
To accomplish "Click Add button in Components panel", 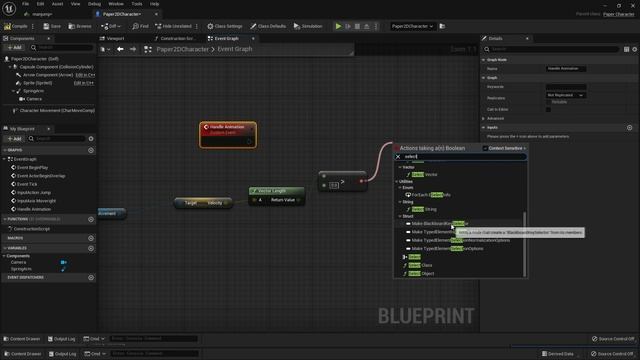I will (14, 47).
